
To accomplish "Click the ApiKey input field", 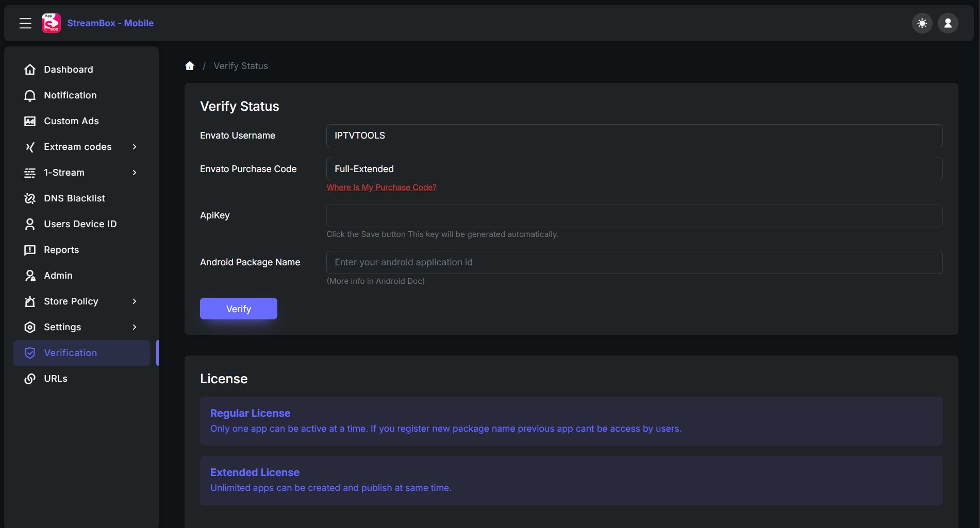I will pyautogui.click(x=634, y=216).
